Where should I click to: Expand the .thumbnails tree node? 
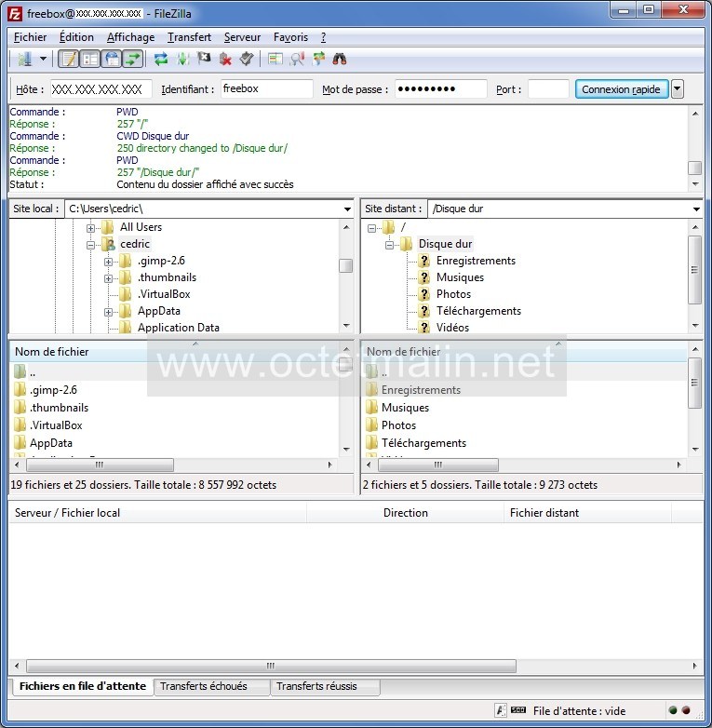(108, 278)
